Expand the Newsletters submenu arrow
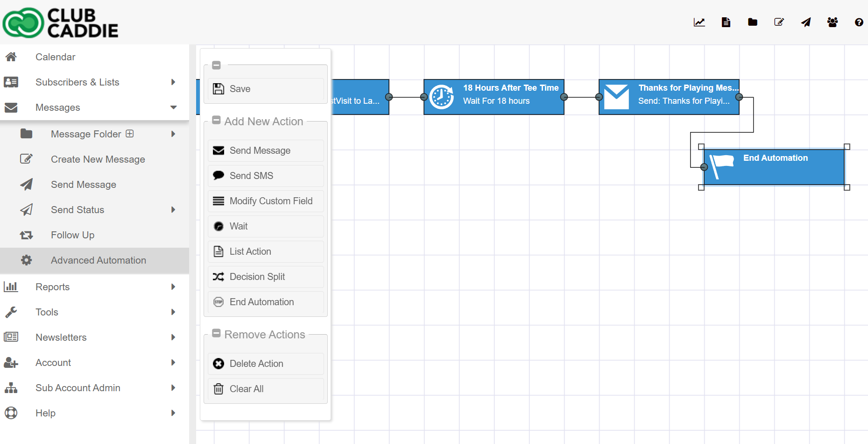Viewport: 868px width, 444px height. point(173,337)
